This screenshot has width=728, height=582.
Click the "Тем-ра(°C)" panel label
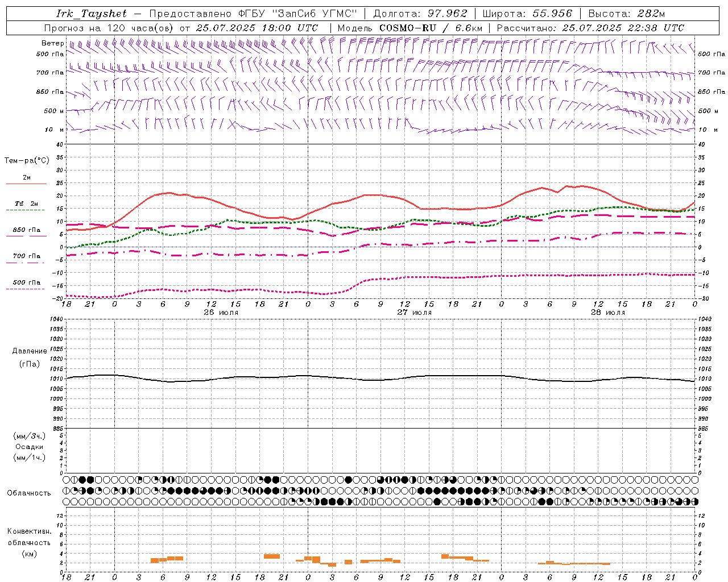pos(27,161)
